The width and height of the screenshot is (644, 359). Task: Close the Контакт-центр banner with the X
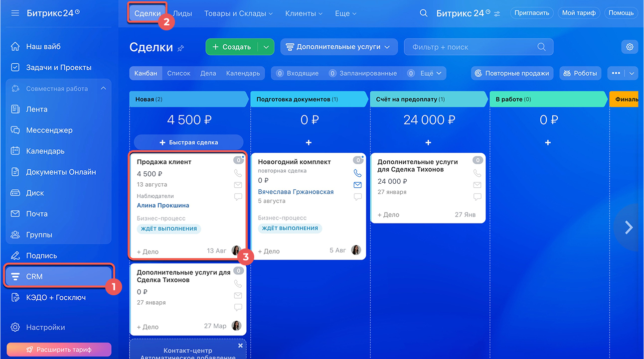pyautogui.click(x=240, y=345)
